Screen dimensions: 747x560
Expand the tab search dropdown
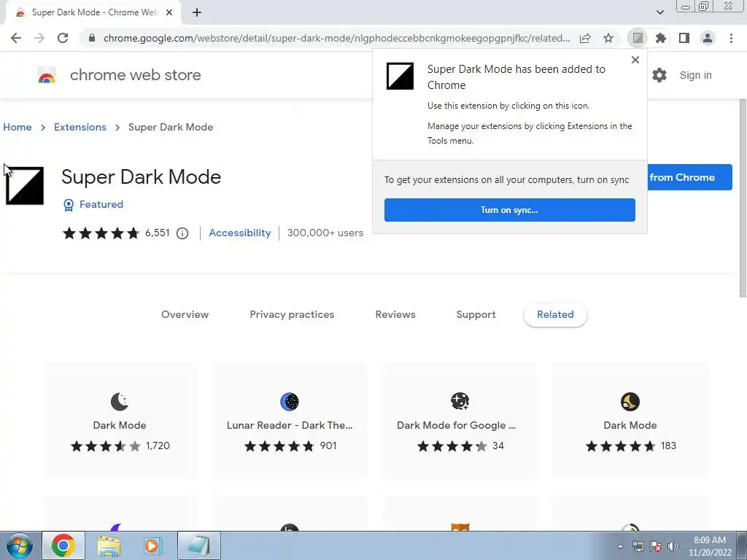(x=659, y=12)
